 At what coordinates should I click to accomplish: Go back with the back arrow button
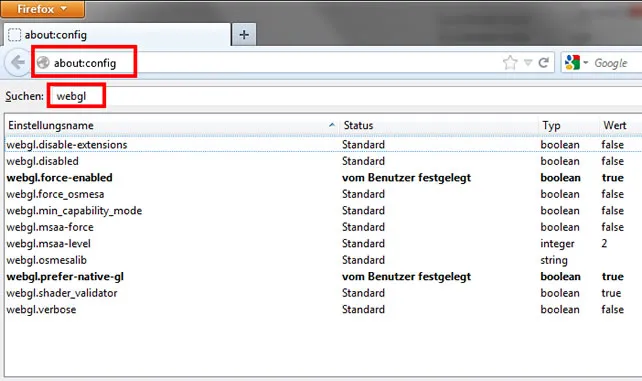18,63
